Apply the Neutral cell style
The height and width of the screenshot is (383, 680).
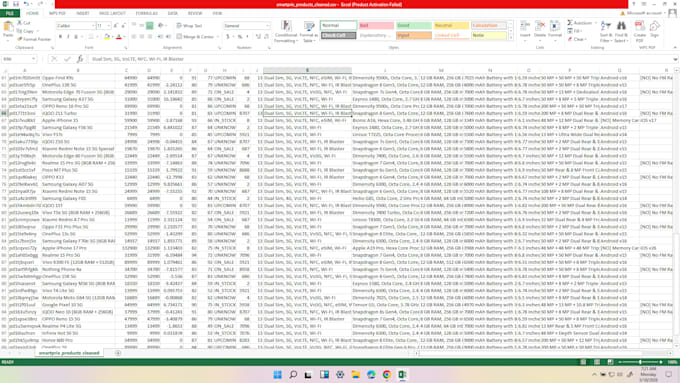pyautogui.click(x=451, y=26)
